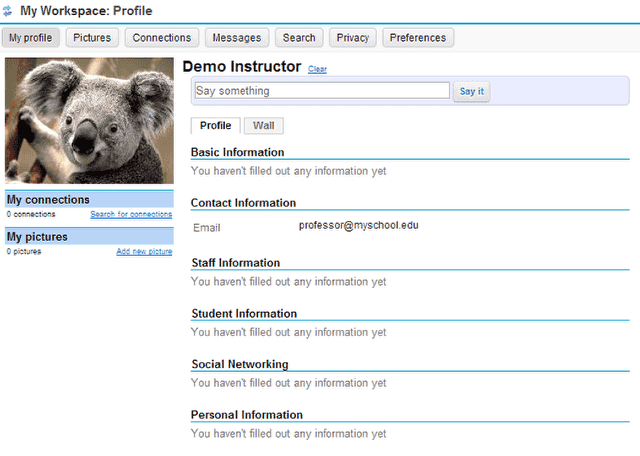Click the Say it button
The image size is (640, 456).
tap(471, 91)
